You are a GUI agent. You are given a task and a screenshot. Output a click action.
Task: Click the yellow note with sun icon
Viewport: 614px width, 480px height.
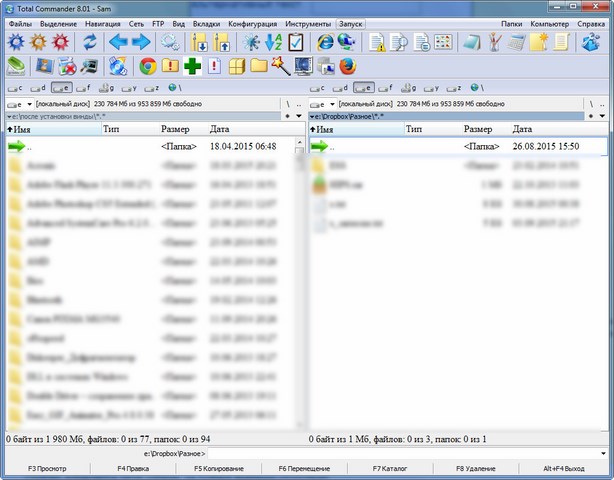[539, 42]
